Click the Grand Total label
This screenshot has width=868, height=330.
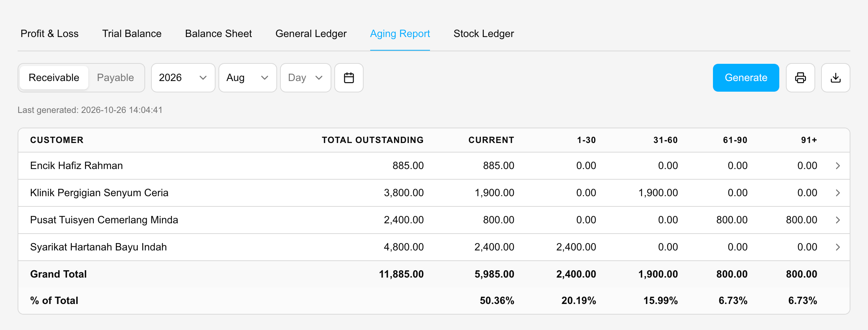pyautogui.click(x=58, y=274)
